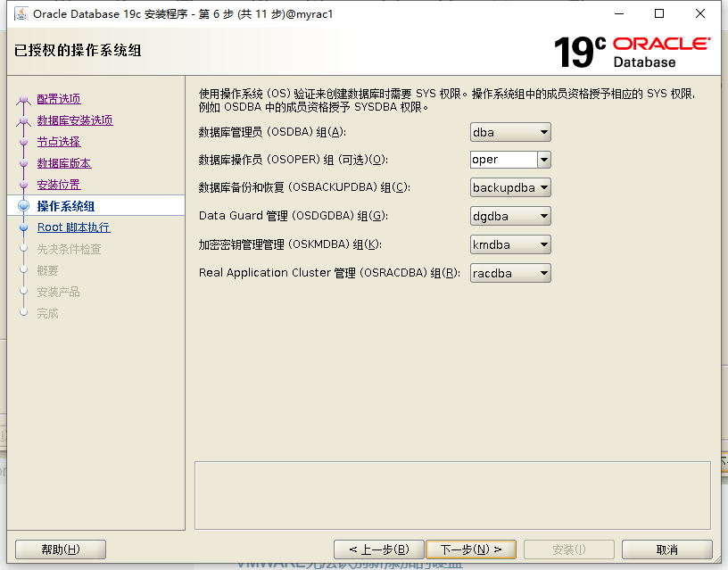Click the 数据库管理员 (OSDBA) 组 label
The height and width of the screenshot is (570, 728).
[272, 132]
